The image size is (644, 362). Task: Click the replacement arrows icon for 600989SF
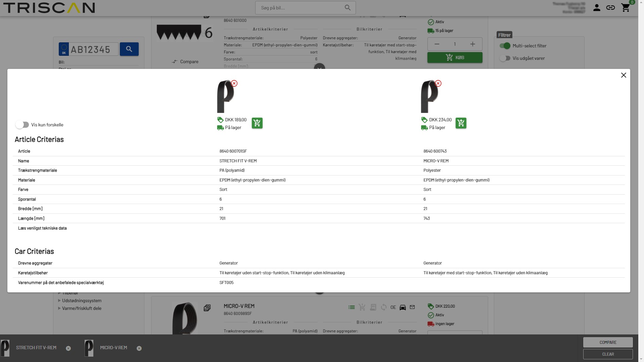[x=383, y=307]
